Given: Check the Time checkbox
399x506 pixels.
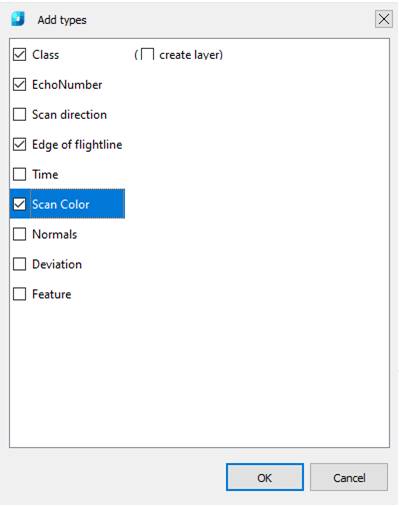Looking at the screenshot, I should (x=19, y=174).
